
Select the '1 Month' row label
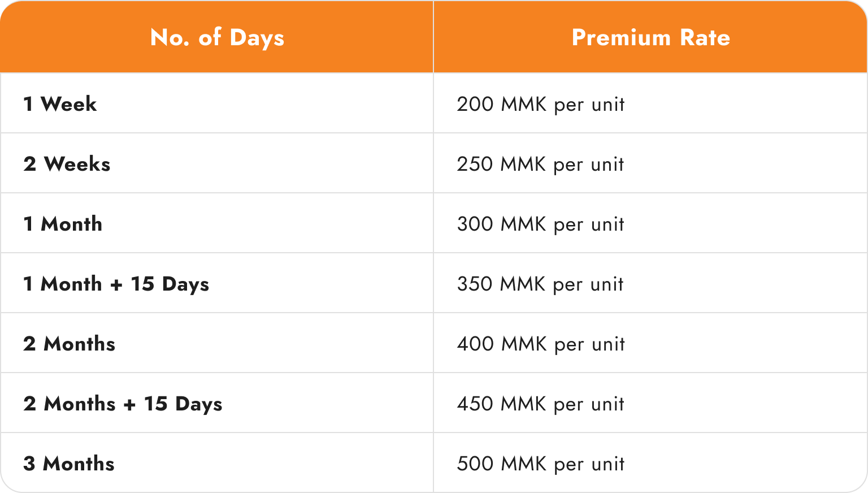63,224
